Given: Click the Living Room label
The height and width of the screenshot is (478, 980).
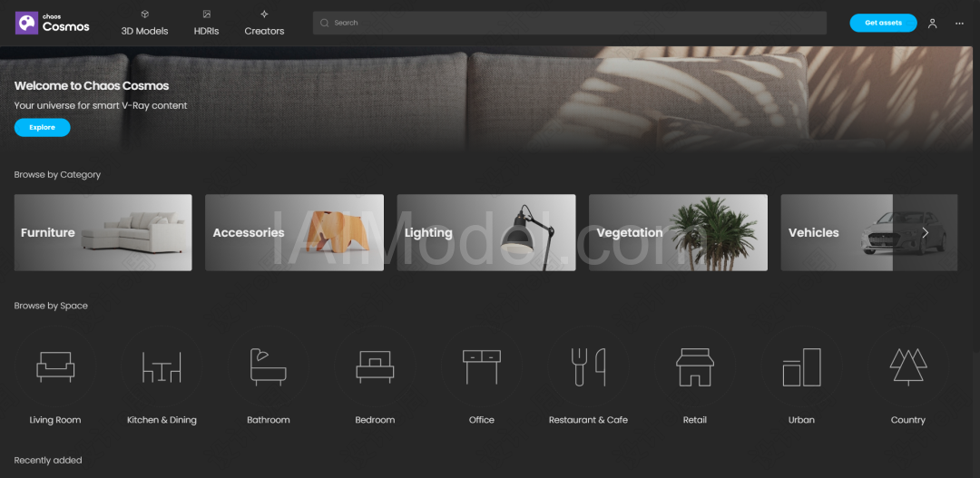Looking at the screenshot, I should click(x=55, y=420).
